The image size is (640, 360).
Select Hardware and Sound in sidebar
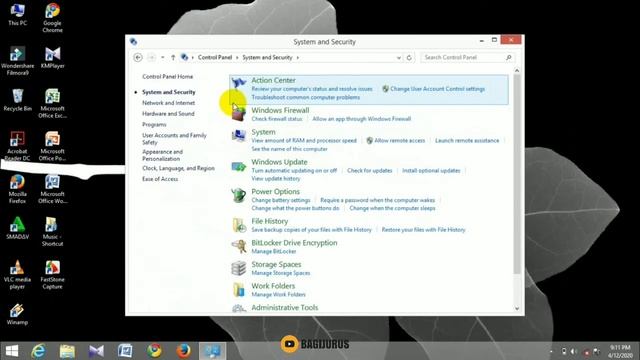coord(168,113)
